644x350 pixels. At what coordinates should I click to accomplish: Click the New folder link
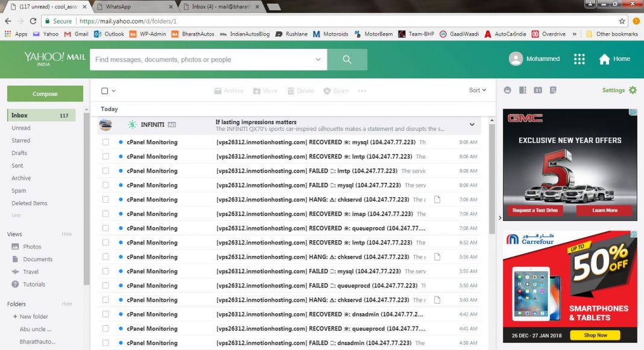[33, 317]
